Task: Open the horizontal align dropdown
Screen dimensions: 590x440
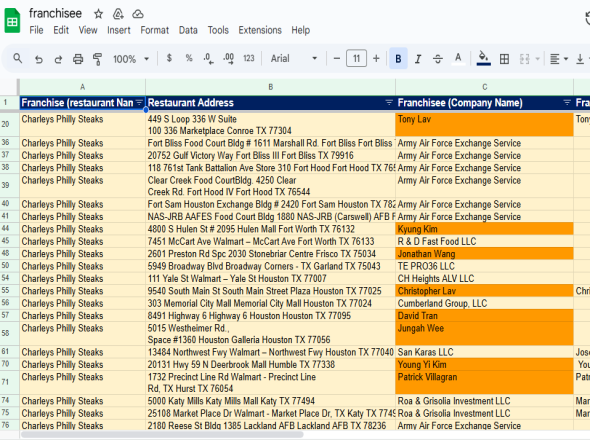Action: pos(559,59)
